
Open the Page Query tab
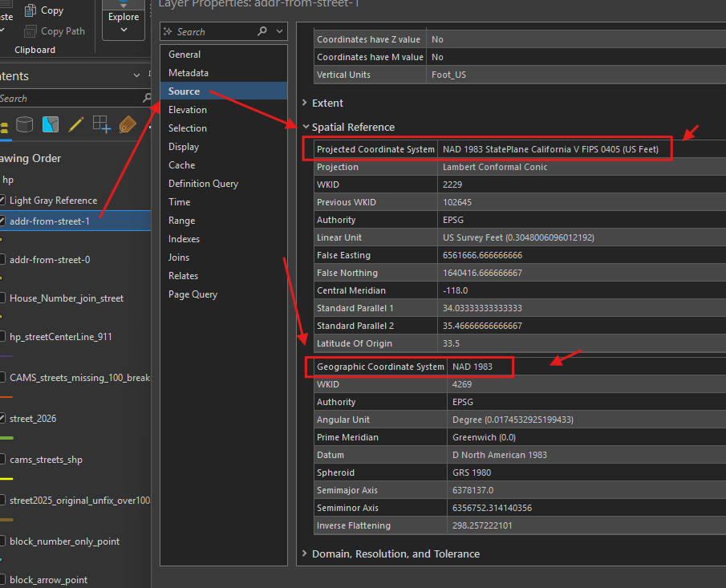point(224,294)
